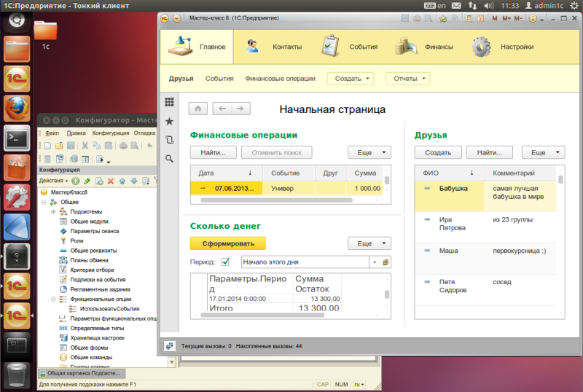Navigate forward with right arrow
The height and width of the screenshot is (392, 583).
[x=240, y=109]
